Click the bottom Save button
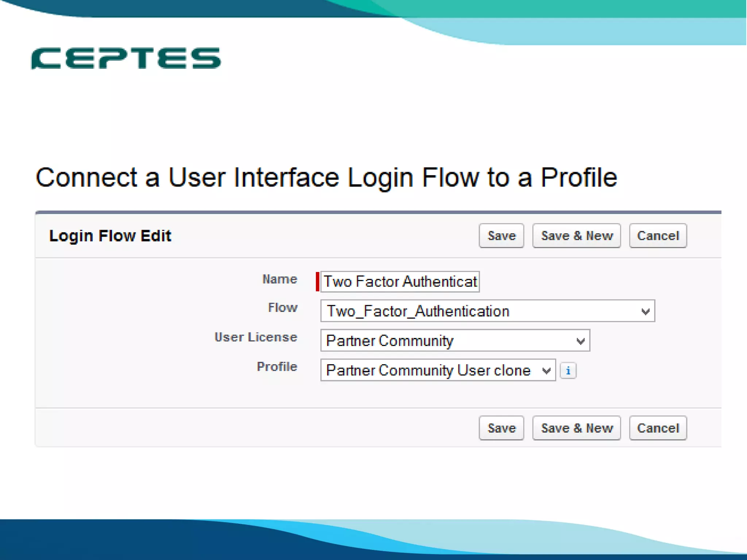 [x=502, y=428]
